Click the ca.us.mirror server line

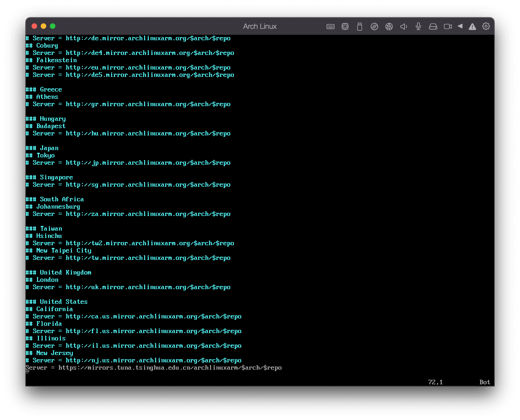click(x=134, y=316)
